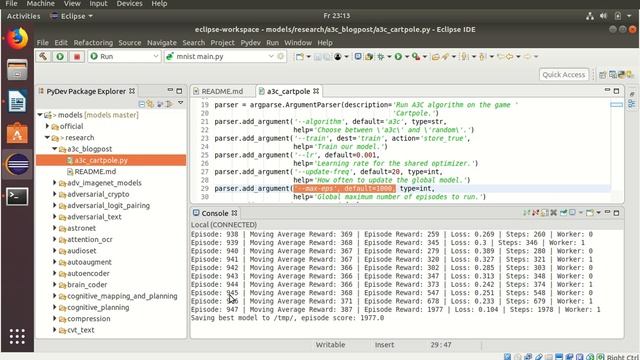Image resolution: width=640 pixels, height=360 pixels.
Task: Click Collapse All in Package Explorer toolbar
Action: click(x=142, y=104)
